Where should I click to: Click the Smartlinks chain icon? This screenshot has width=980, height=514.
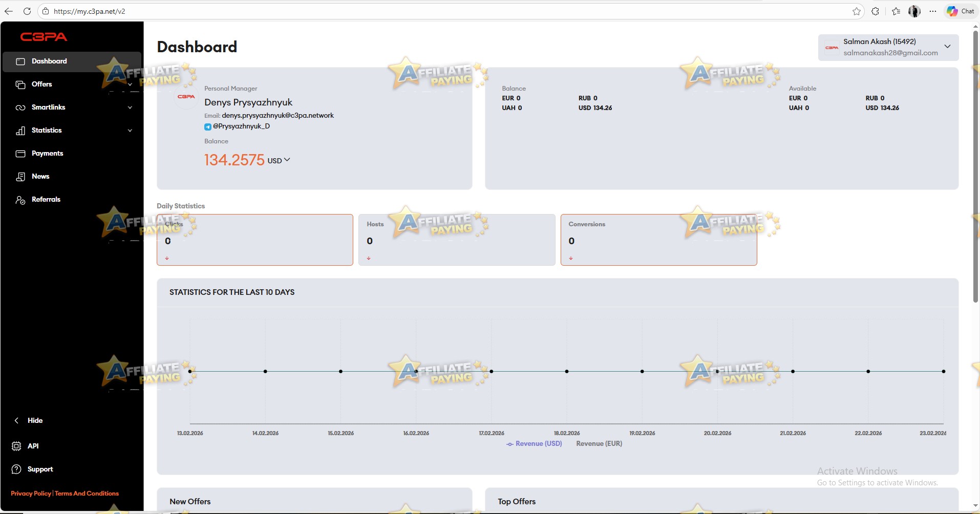coord(20,108)
